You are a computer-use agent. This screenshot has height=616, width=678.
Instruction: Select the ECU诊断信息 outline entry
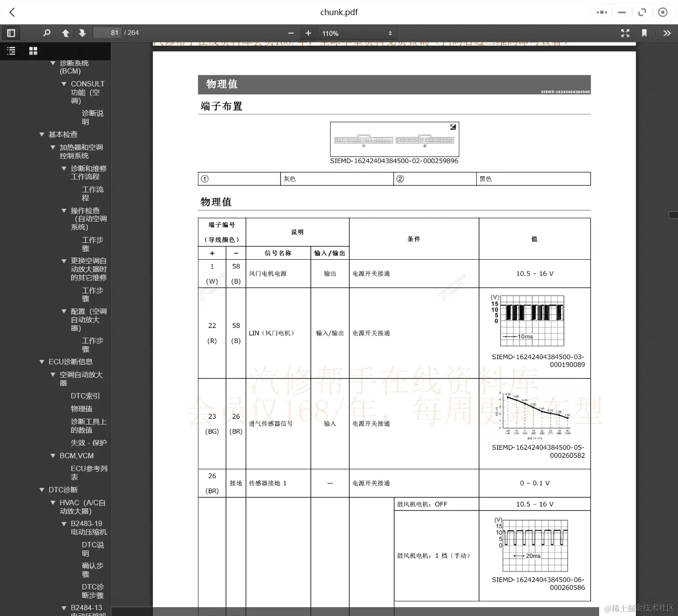70,362
